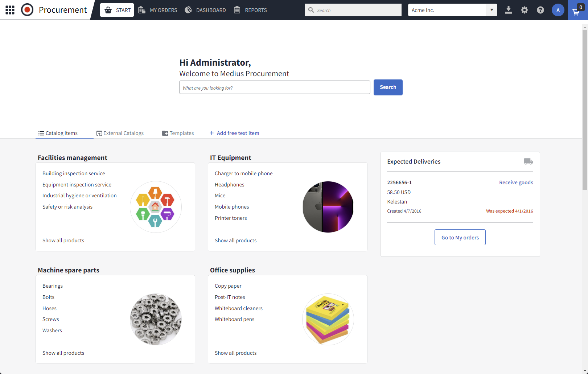
Task: Click the Post-it notes thumbnail image
Action: coord(328,319)
